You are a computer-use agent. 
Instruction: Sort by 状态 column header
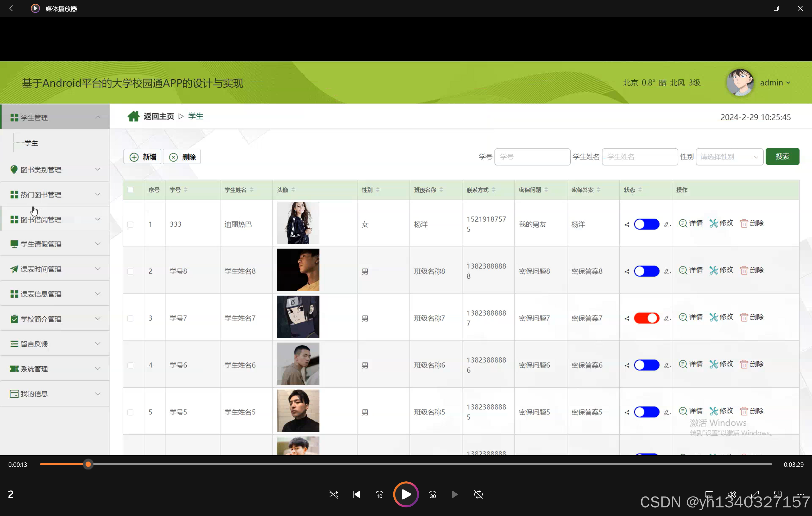pos(640,190)
